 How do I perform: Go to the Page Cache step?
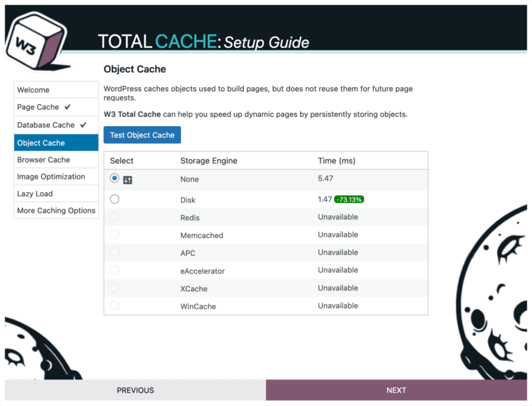click(x=56, y=107)
